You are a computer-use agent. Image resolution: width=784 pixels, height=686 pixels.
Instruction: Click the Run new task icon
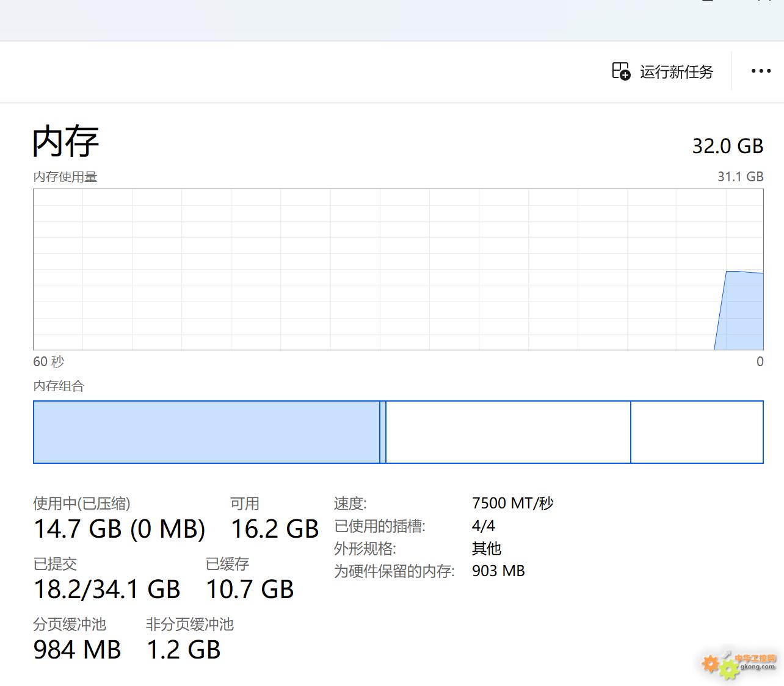pos(621,71)
